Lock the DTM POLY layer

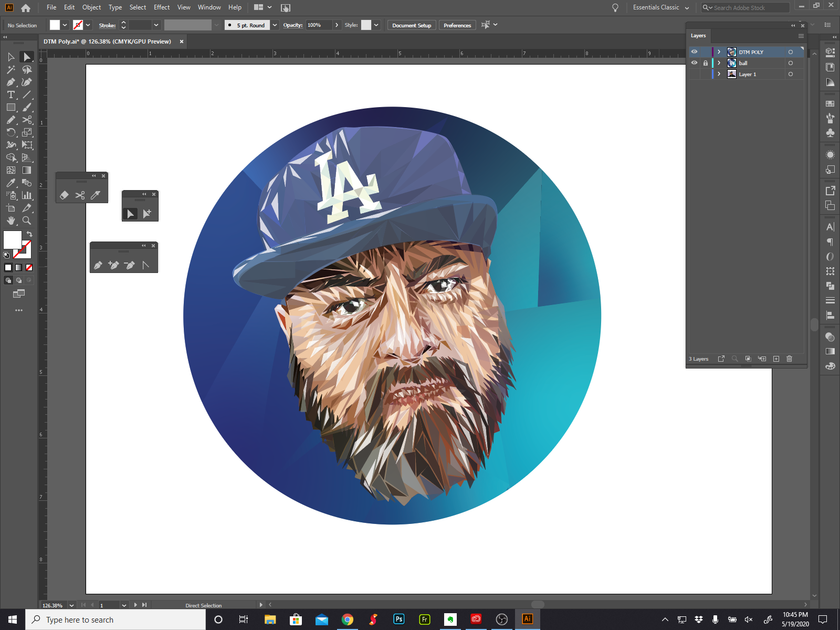point(706,52)
